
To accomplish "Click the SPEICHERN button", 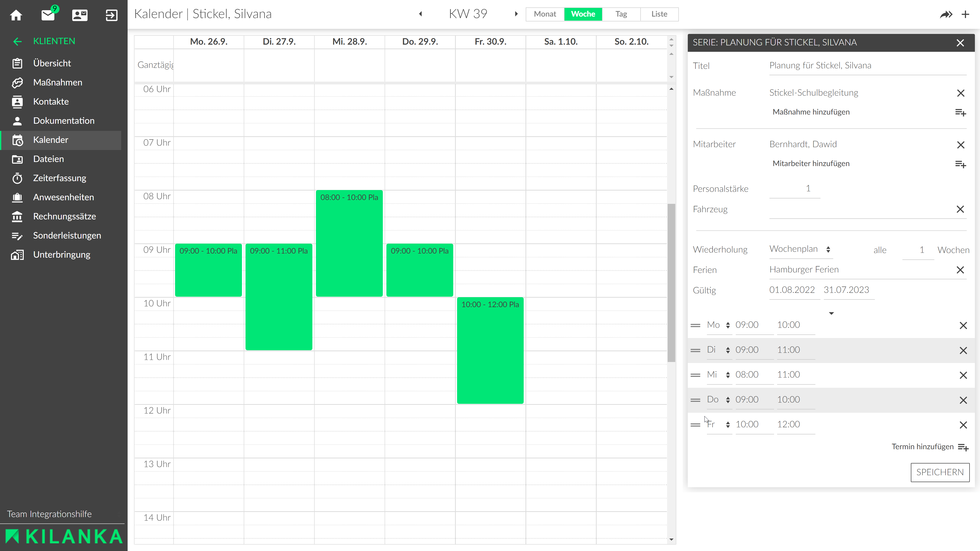I will tap(940, 472).
